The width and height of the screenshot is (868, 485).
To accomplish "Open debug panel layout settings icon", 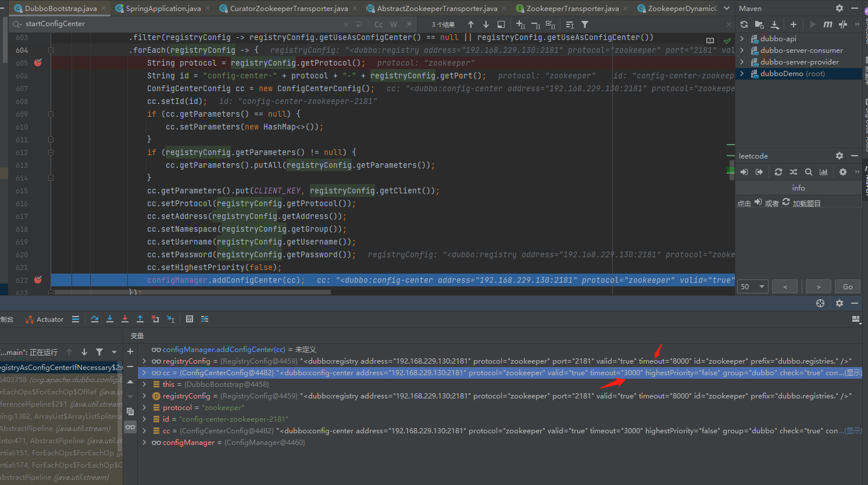I will 855,319.
